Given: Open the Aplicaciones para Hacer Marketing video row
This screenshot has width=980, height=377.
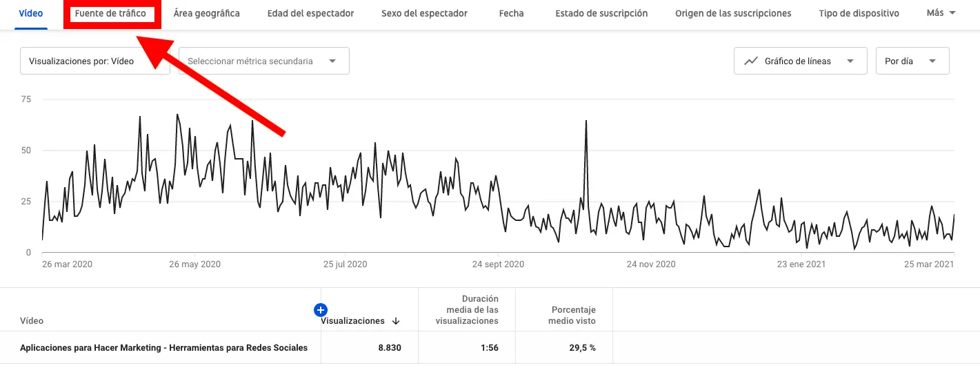Looking at the screenshot, I should pos(164,348).
